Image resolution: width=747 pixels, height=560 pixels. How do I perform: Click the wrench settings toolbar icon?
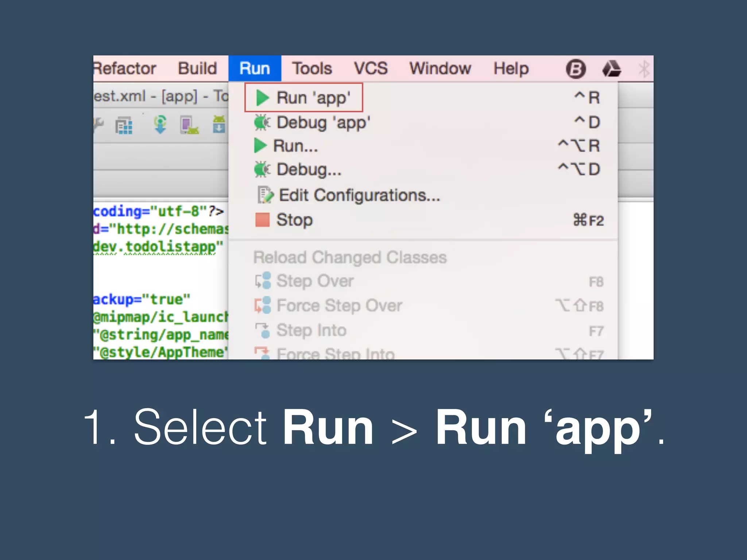point(98,125)
